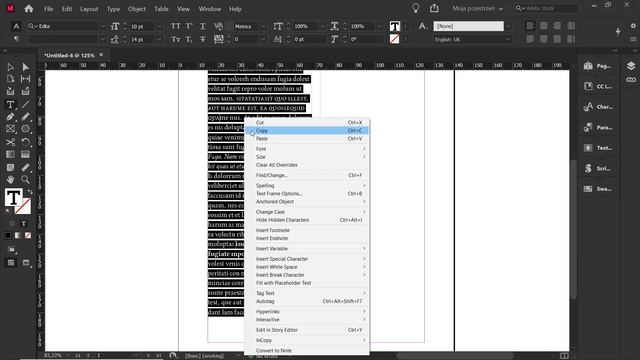The width and height of the screenshot is (640, 360).
Task: Open the Paragraph Styles panel
Action: tap(598, 127)
